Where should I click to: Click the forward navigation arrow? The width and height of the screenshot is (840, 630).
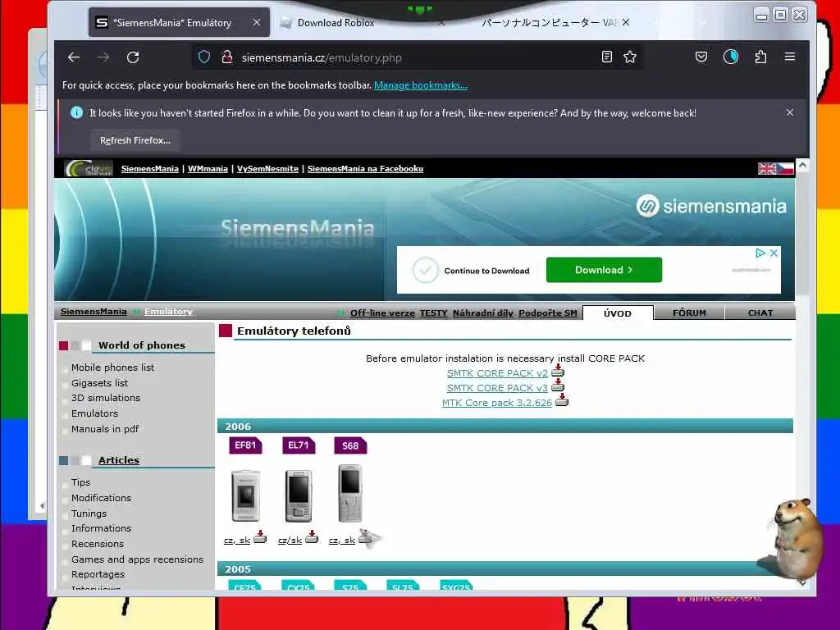[103, 57]
